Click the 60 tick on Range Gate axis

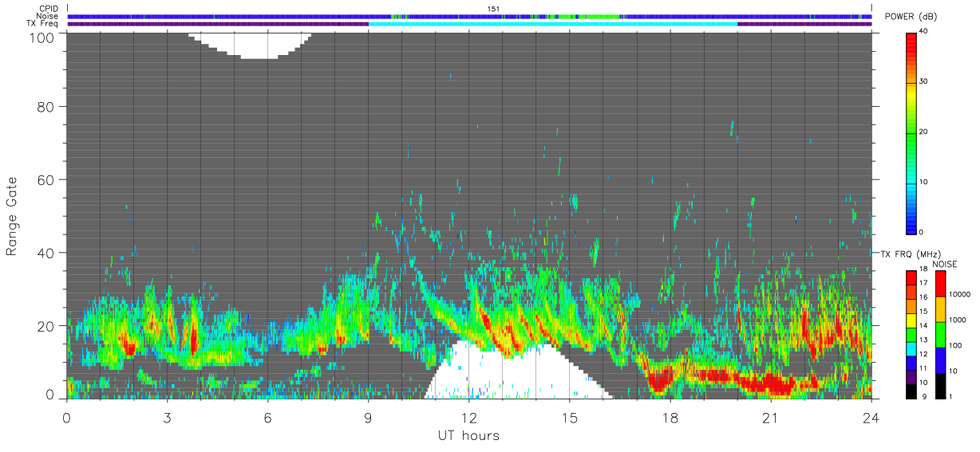tap(45, 179)
